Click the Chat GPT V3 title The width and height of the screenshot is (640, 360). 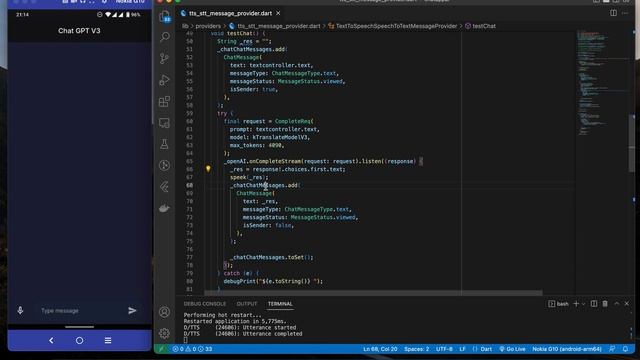79,31
